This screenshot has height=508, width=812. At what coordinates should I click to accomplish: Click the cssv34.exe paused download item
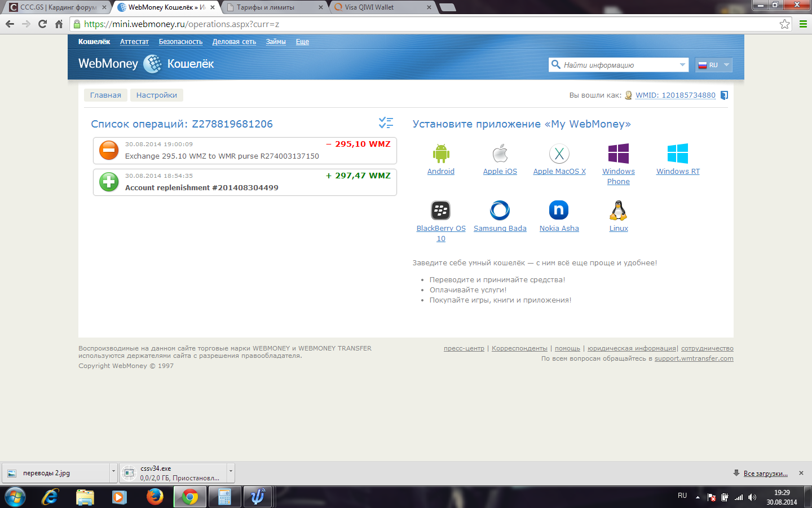173,473
